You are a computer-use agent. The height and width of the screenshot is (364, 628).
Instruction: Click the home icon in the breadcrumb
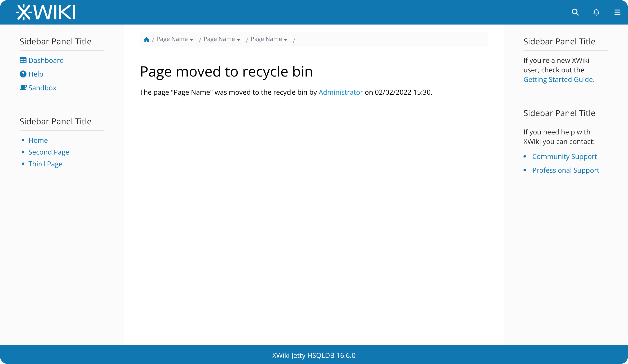click(146, 40)
